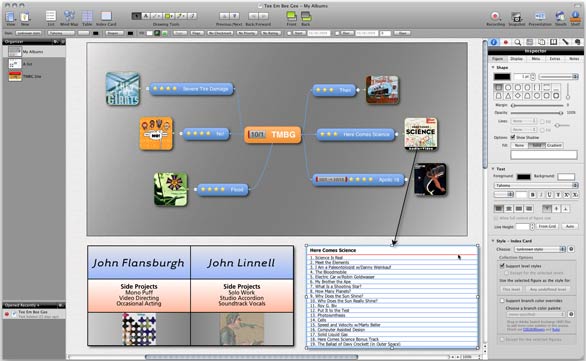The height and width of the screenshot is (361, 586).
Task: Collapse the Shape section disclosure triangle
Action: point(493,68)
